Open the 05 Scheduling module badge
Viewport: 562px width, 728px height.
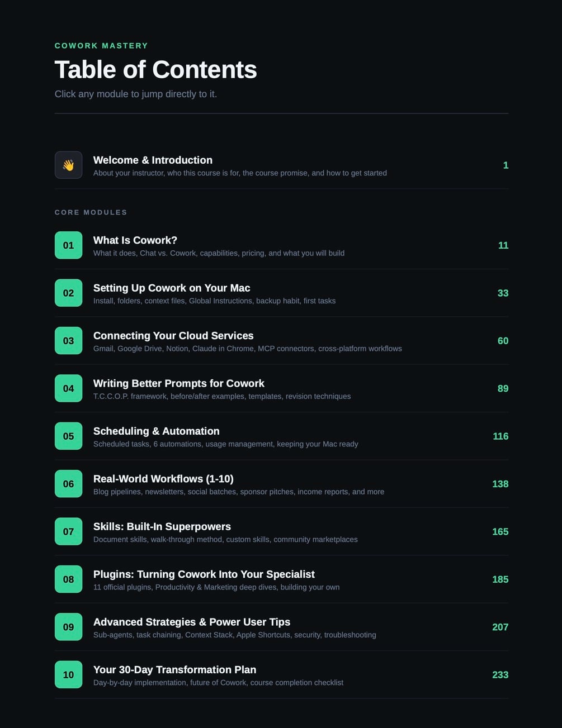click(68, 436)
